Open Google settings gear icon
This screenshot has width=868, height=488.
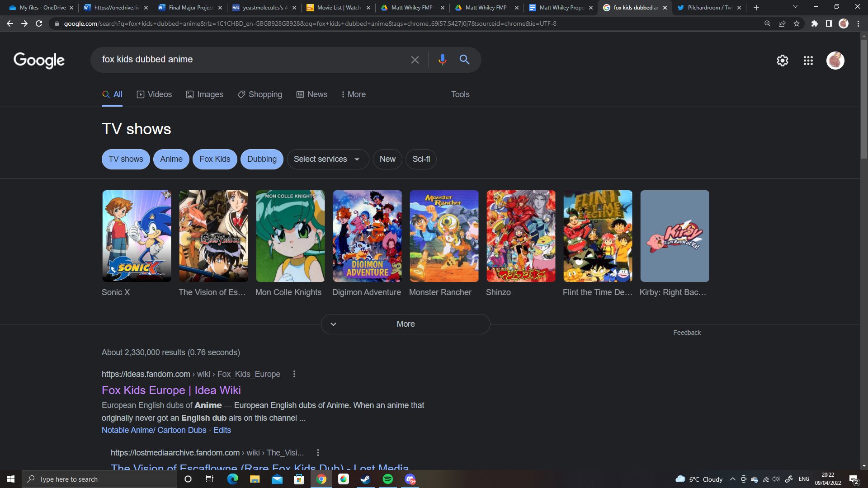[x=782, y=61]
